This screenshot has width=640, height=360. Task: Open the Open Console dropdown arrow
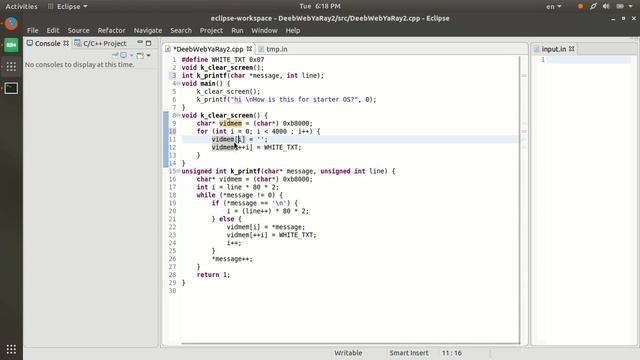point(148,55)
